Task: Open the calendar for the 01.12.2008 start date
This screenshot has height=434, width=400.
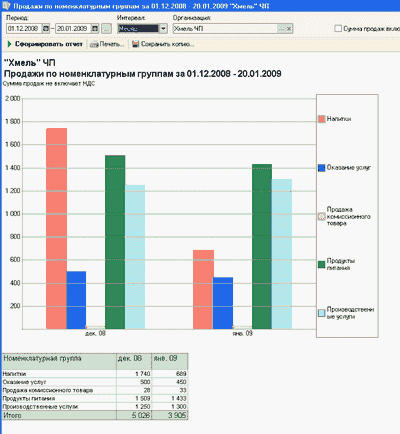Action: [46, 29]
